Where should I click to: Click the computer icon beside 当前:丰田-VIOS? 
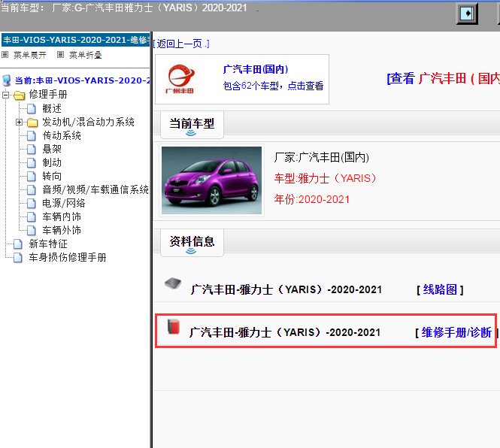pos(7,80)
